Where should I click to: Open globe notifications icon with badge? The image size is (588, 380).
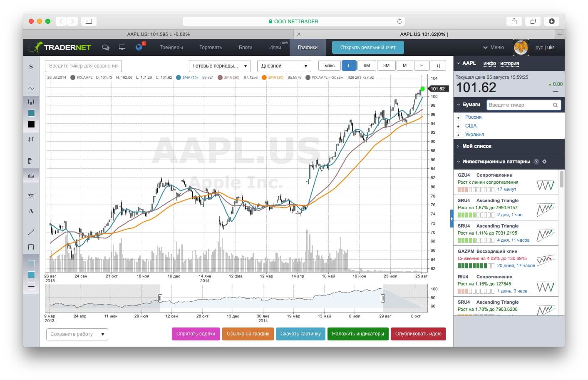tap(139, 47)
